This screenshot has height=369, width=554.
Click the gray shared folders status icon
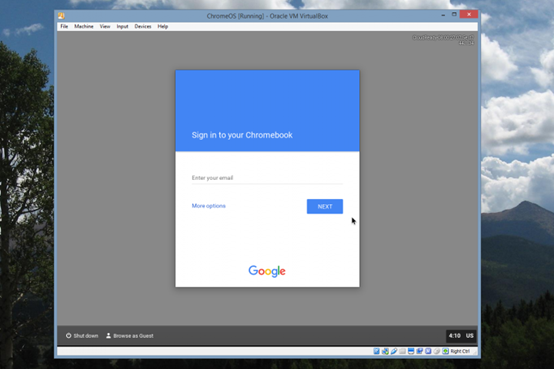(402, 351)
